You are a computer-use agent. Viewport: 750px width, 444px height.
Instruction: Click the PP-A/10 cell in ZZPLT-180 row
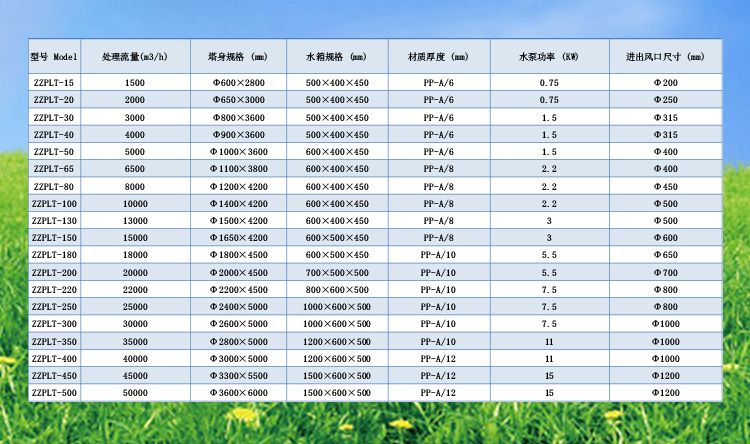[x=438, y=255]
